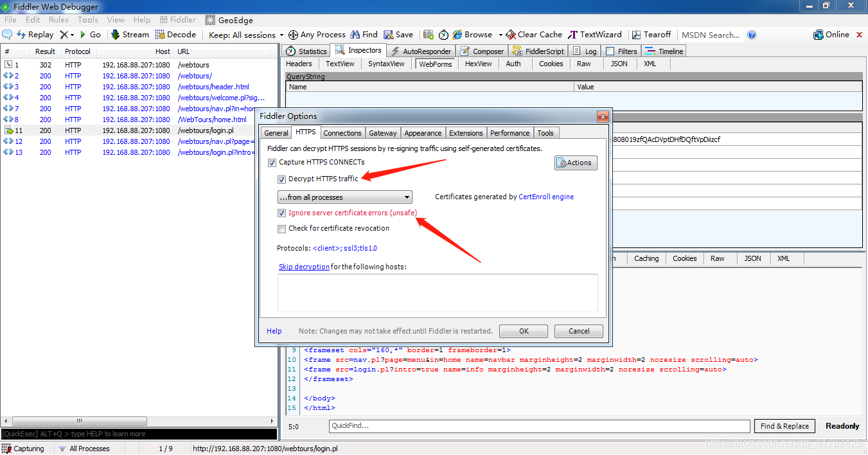Click the Find & Replace button

pyautogui.click(x=784, y=426)
